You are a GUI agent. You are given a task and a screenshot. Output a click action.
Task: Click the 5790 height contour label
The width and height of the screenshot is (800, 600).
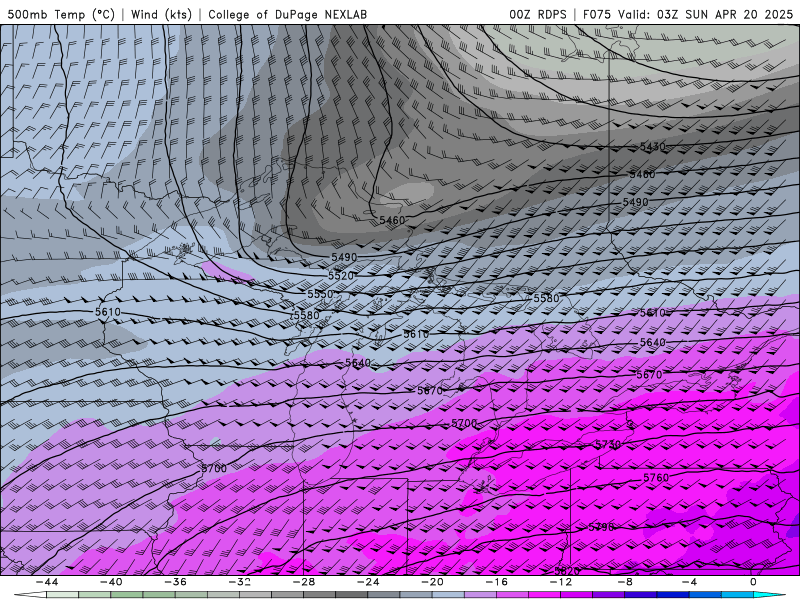pyautogui.click(x=601, y=527)
